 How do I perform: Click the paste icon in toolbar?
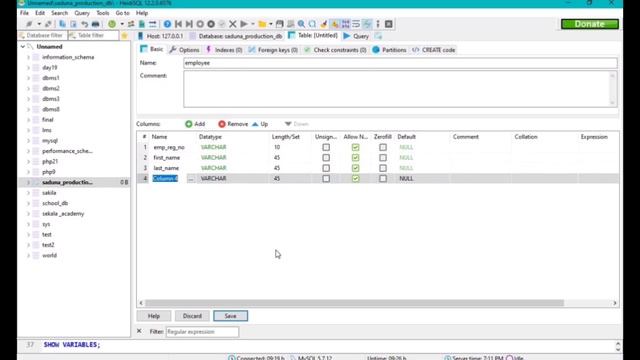[x=73, y=24]
